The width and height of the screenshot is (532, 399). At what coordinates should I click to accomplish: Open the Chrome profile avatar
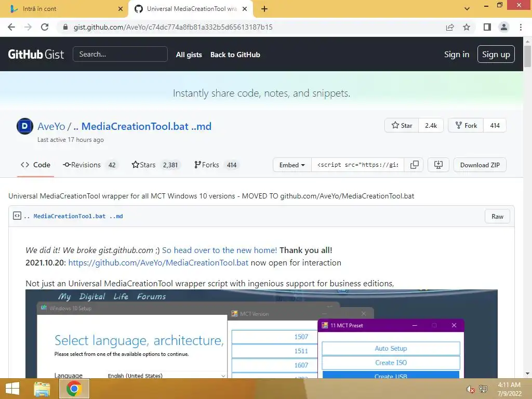click(504, 27)
